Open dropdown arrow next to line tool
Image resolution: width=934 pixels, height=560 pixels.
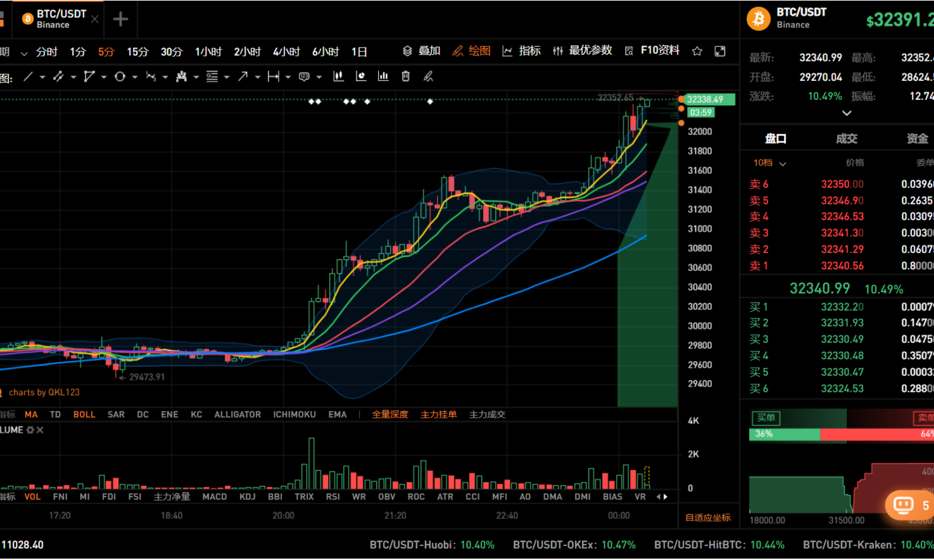point(42,77)
